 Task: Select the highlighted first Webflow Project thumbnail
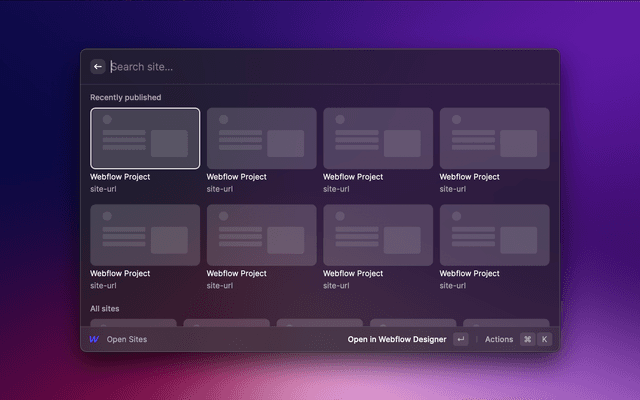click(x=145, y=138)
